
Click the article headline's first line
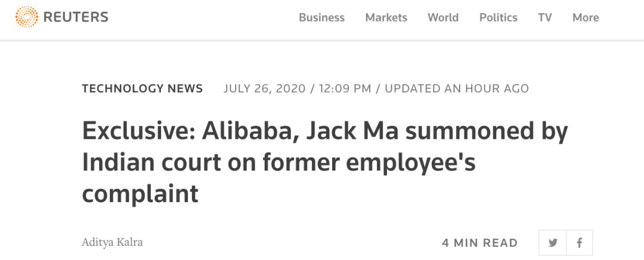(x=325, y=131)
